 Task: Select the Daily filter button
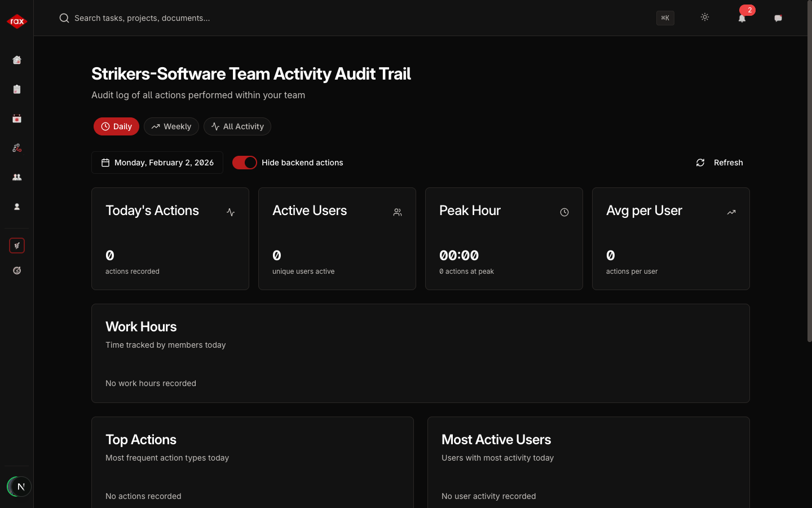(116, 126)
